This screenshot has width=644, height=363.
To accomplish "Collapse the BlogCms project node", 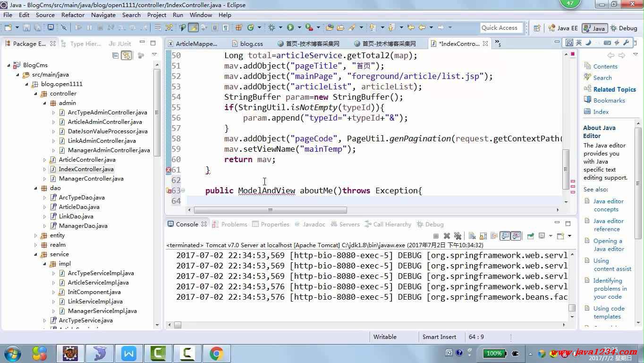I will pyautogui.click(x=9, y=65).
